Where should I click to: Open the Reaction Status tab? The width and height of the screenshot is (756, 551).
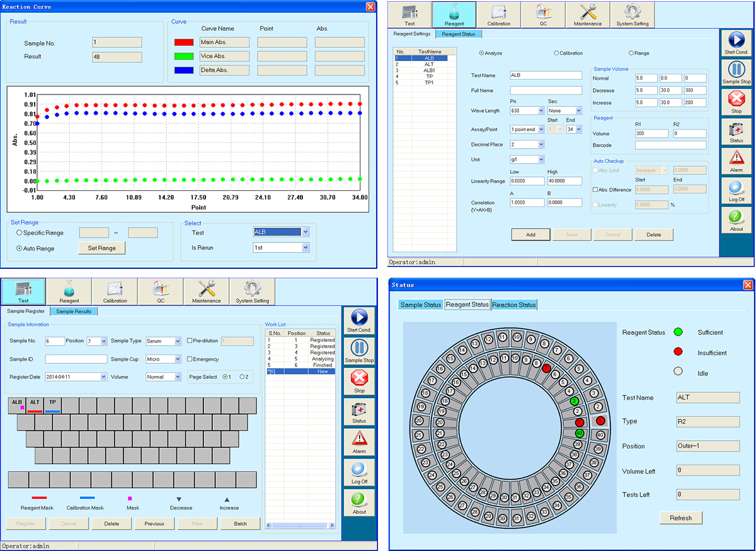click(514, 305)
